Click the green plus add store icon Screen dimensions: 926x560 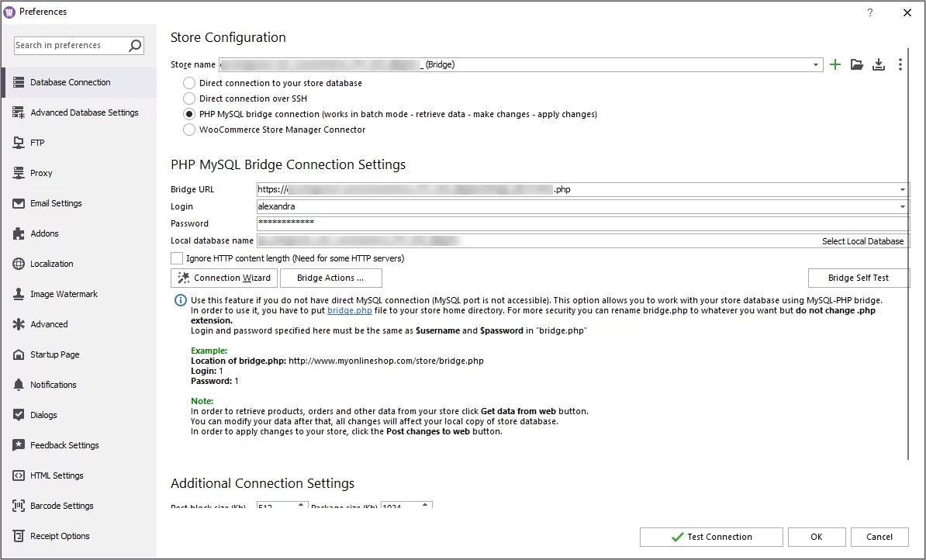[x=835, y=65]
